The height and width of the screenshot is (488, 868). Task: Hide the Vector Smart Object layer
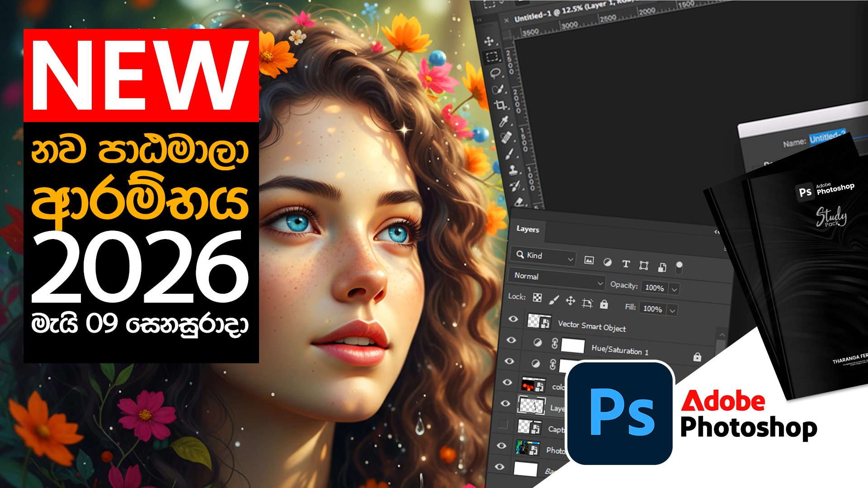513,319
